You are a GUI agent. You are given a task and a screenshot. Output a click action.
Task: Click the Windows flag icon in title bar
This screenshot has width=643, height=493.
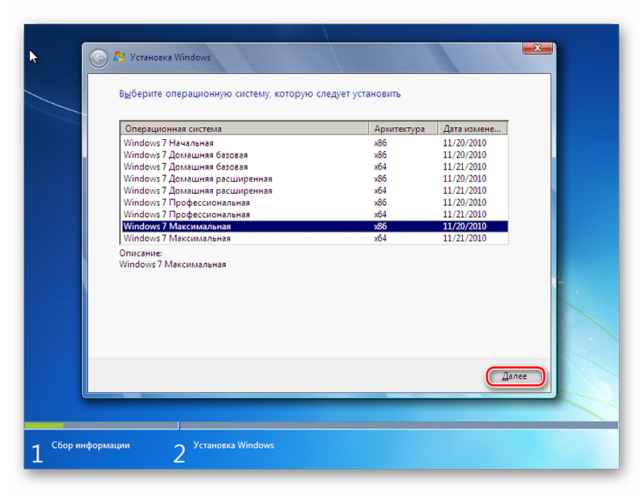pos(119,57)
